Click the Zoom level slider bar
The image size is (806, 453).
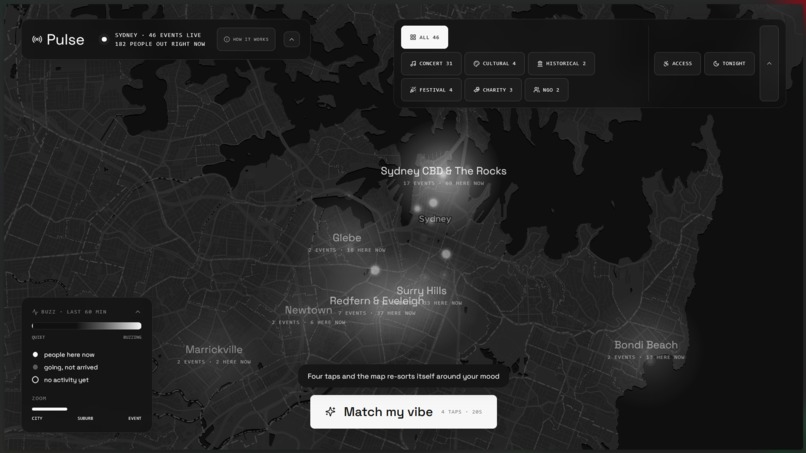pyautogui.click(x=49, y=409)
